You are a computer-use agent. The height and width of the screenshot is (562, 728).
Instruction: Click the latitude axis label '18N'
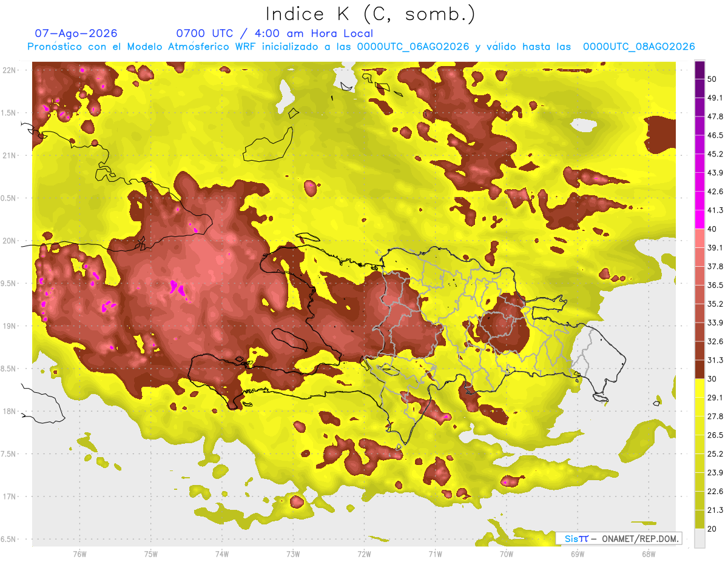click(10, 411)
